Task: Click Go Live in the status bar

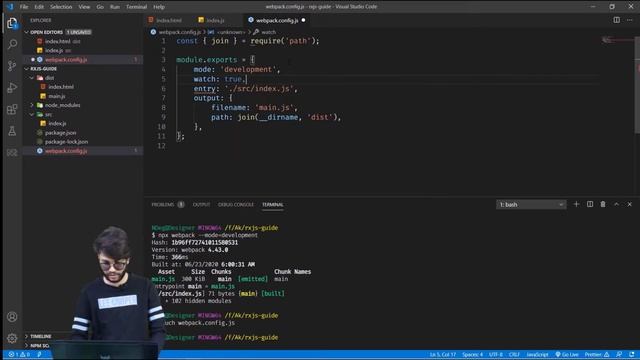Action: pos(567,354)
